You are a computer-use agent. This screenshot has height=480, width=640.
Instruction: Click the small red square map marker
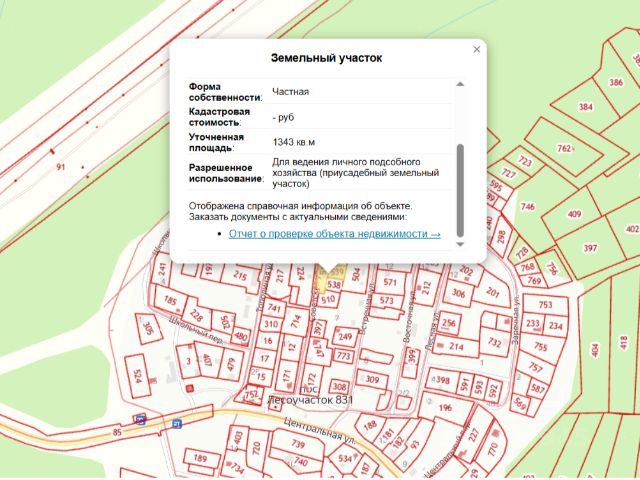(189, 389)
